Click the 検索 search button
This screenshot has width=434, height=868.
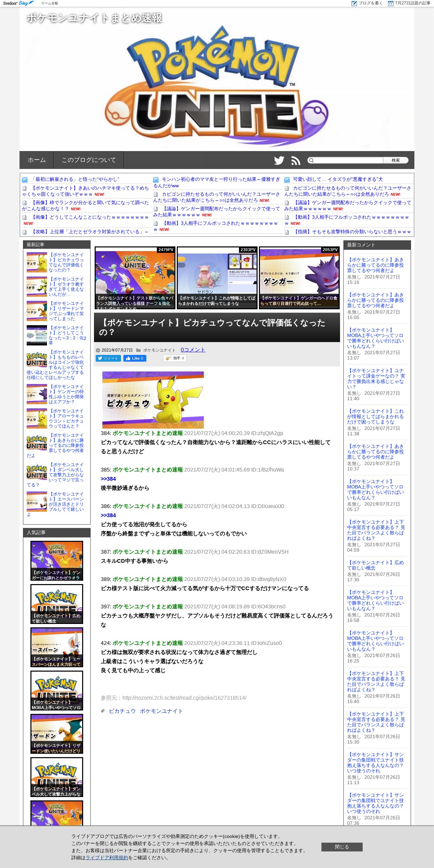(x=395, y=160)
